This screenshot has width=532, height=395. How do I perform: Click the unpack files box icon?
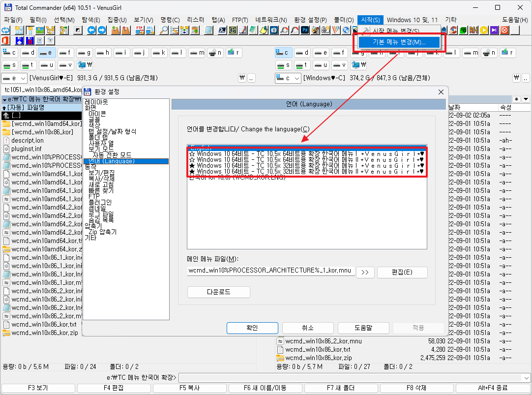[x=126, y=30]
